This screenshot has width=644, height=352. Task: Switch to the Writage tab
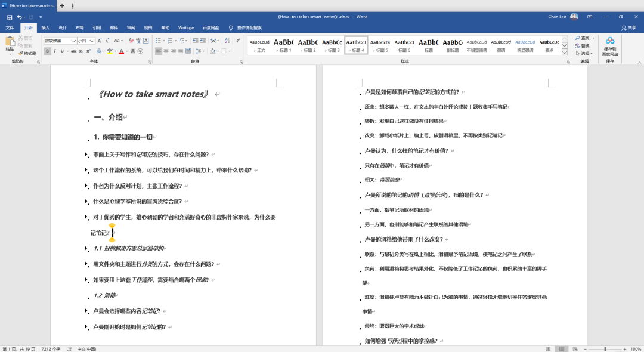(x=186, y=28)
